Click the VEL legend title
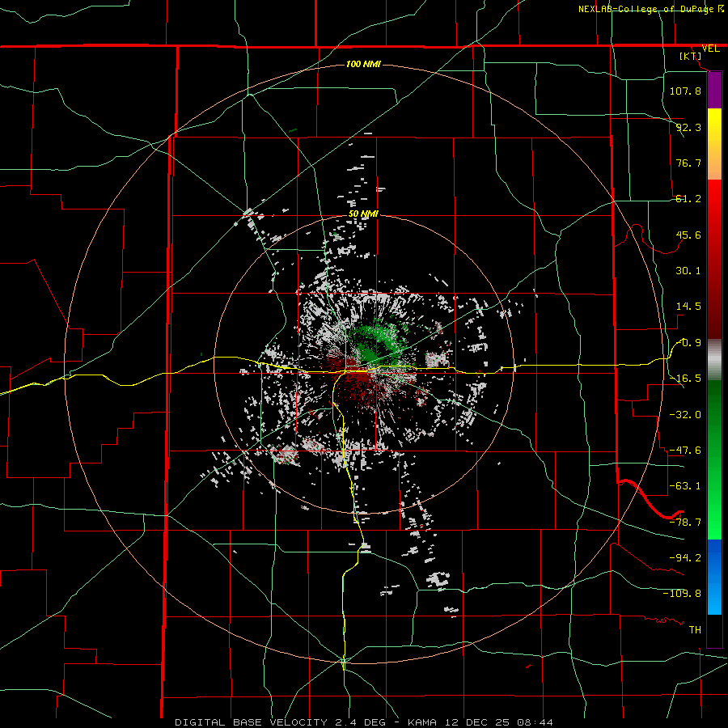The width and height of the screenshot is (728, 728). (x=710, y=49)
